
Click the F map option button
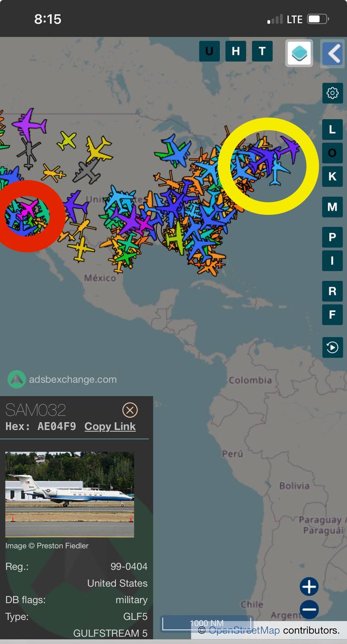332,314
